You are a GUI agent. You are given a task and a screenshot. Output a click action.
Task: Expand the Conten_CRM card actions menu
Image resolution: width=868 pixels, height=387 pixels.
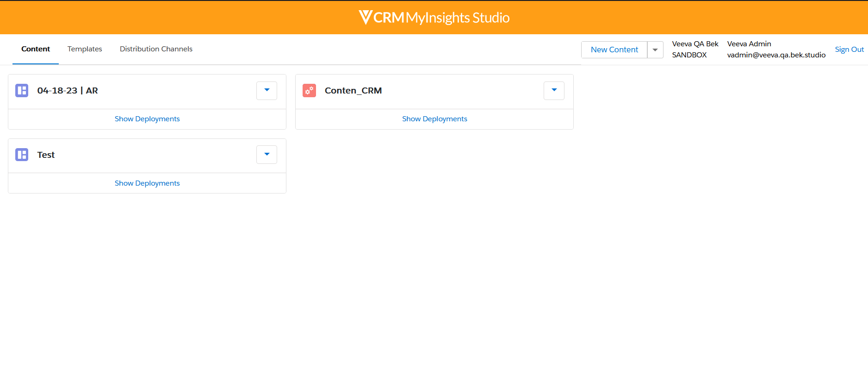tap(554, 90)
